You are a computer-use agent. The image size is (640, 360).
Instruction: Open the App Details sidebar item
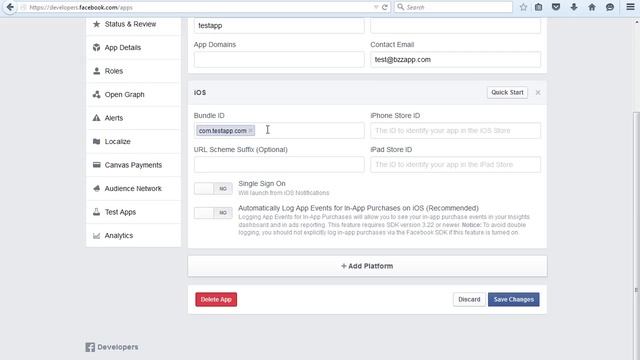pyautogui.click(x=133, y=47)
